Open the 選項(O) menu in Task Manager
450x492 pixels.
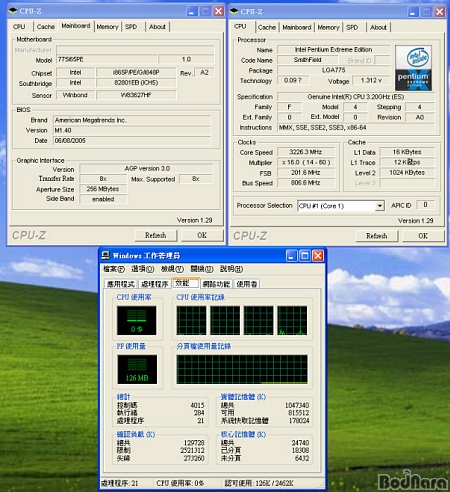[143, 269]
